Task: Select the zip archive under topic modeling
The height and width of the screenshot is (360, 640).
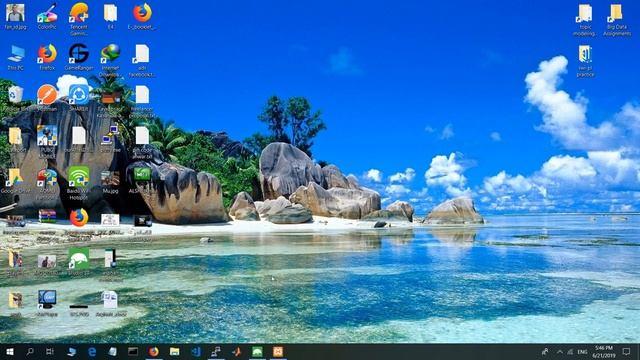Action: tap(585, 60)
